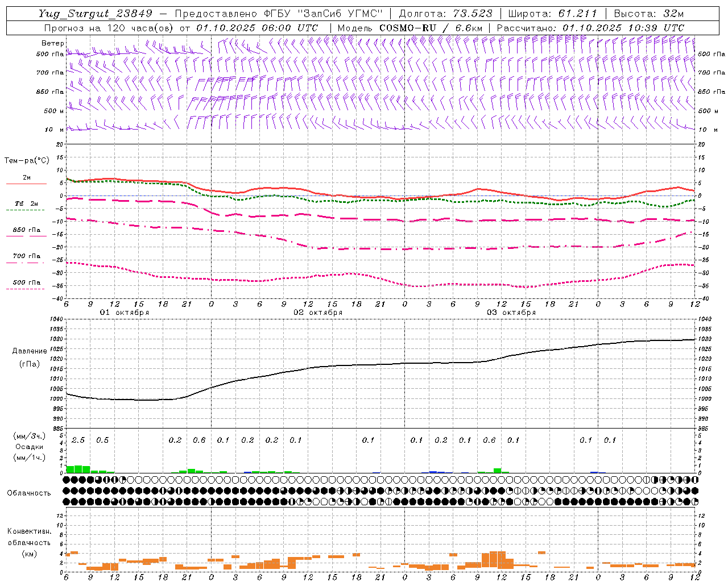728x582 pixels.
Task: Click the Осадки precipitation label
Action: click(30, 447)
